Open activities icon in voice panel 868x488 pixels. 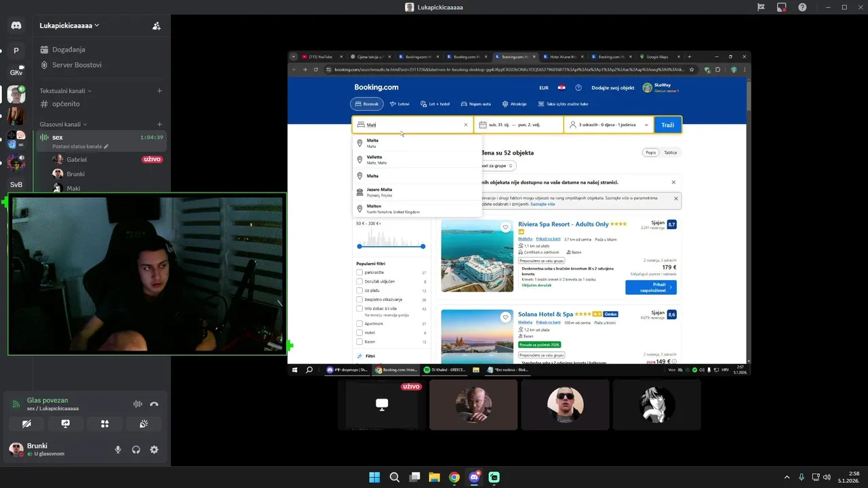coord(104,424)
